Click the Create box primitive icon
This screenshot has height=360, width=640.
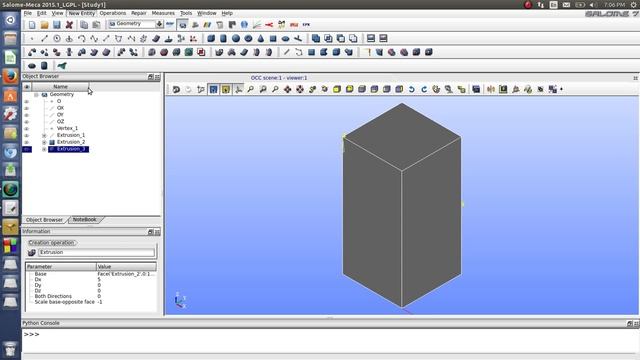click(211, 38)
